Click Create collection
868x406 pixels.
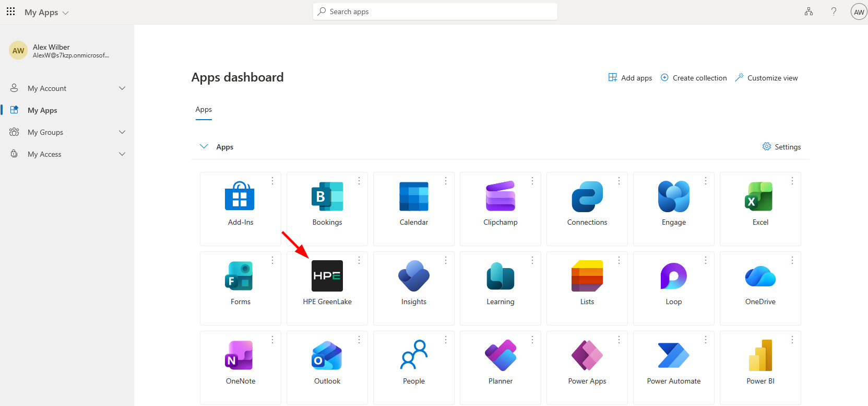pyautogui.click(x=694, y=78)
